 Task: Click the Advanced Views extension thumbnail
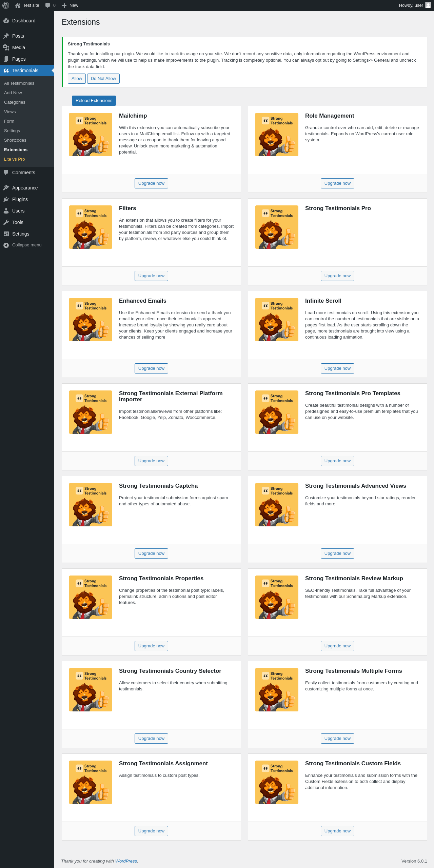277,505
